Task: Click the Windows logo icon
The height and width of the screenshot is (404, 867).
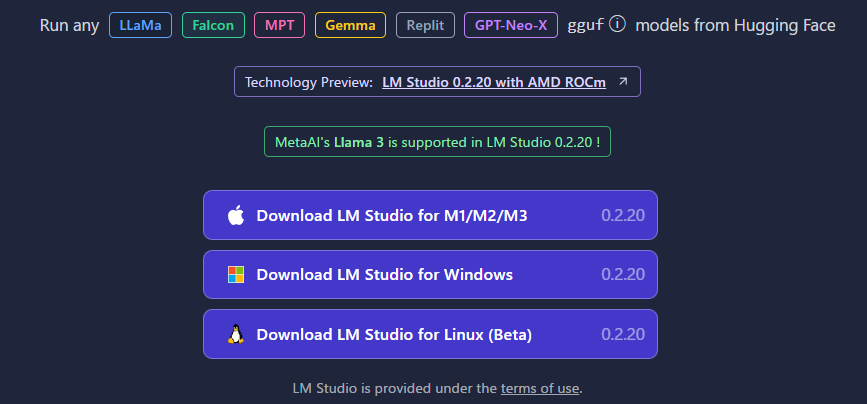Action: (236, 275)
